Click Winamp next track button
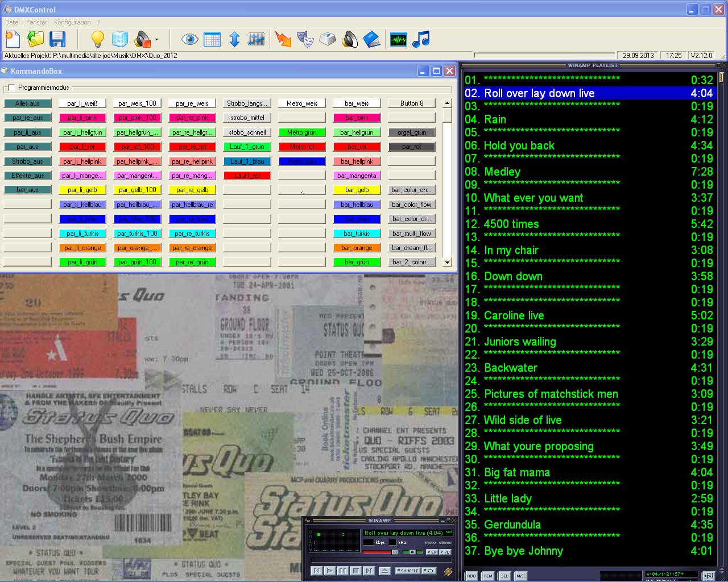 [x=369, y=571]
